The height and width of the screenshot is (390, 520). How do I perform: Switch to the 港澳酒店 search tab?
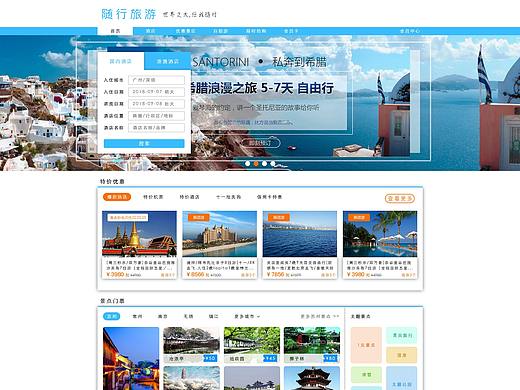point(168,61)
